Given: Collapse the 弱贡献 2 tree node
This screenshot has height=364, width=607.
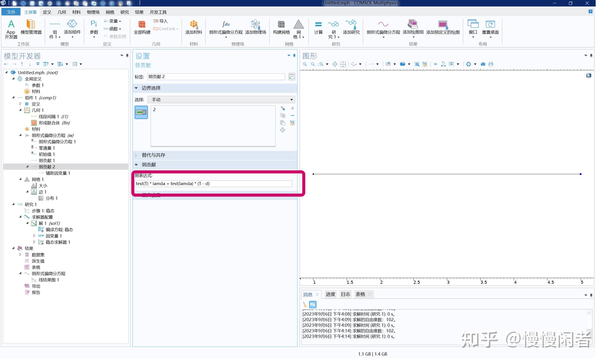Looking at the screenshot, I should [27, 167].
